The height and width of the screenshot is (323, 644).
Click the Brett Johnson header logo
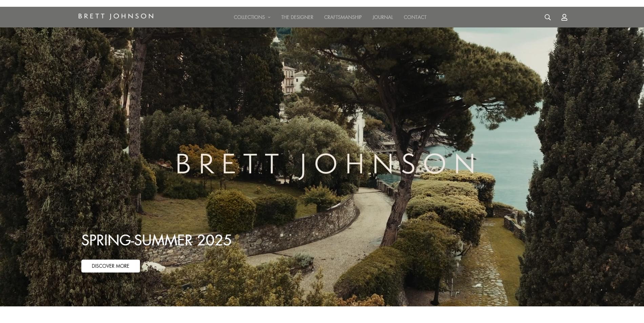tap(116, 16)
